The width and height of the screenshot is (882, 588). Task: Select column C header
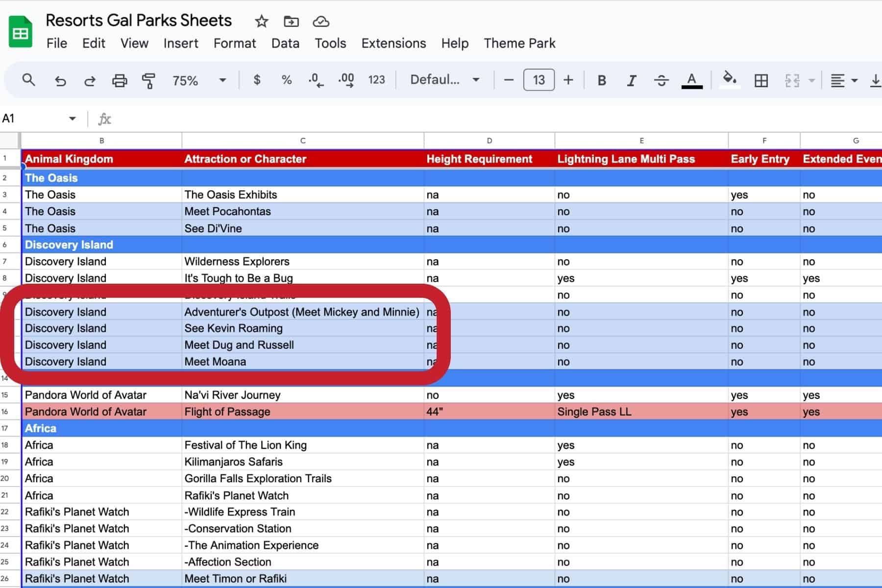(303, 141)
